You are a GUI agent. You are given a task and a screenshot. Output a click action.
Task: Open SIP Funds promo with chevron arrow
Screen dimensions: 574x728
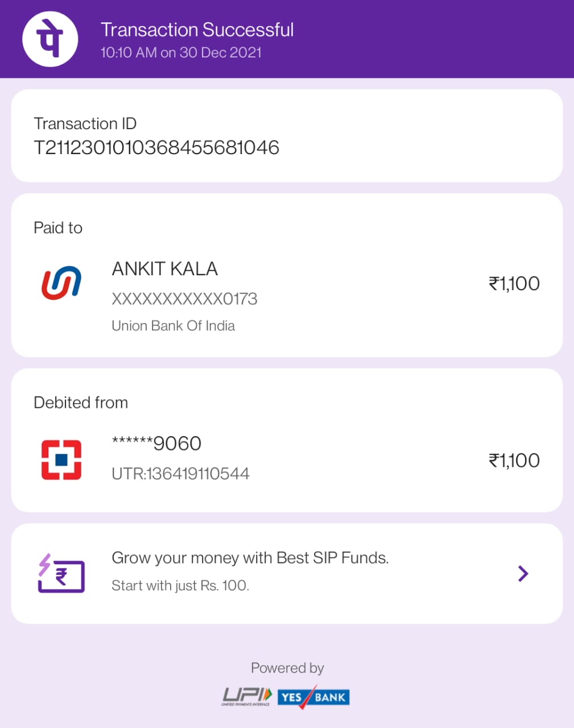pyautogui.click(x=523, y=573)
